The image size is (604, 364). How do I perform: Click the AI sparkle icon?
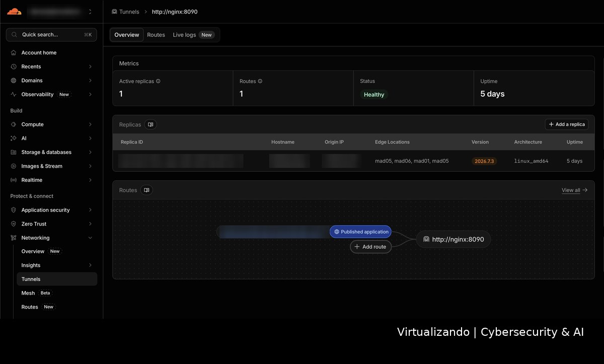coord(14,138)
